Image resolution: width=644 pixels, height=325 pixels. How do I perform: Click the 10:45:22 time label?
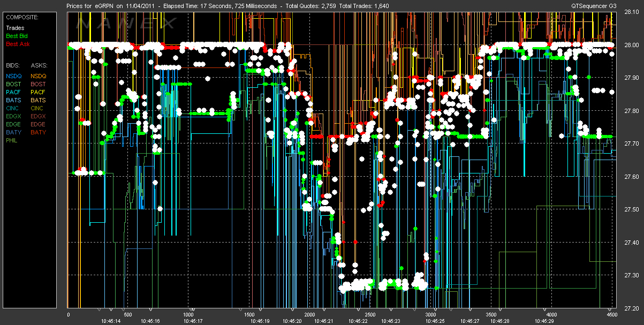click(x=358, y=321)
